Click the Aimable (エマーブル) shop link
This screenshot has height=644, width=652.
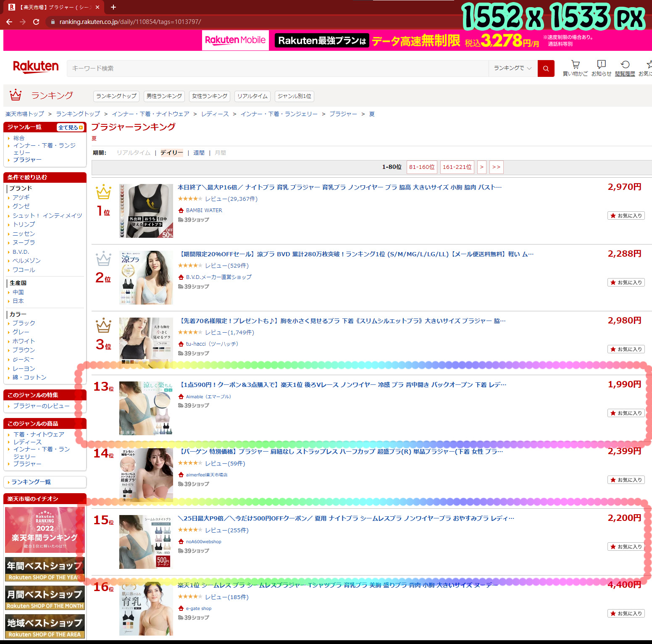(208, 397)
